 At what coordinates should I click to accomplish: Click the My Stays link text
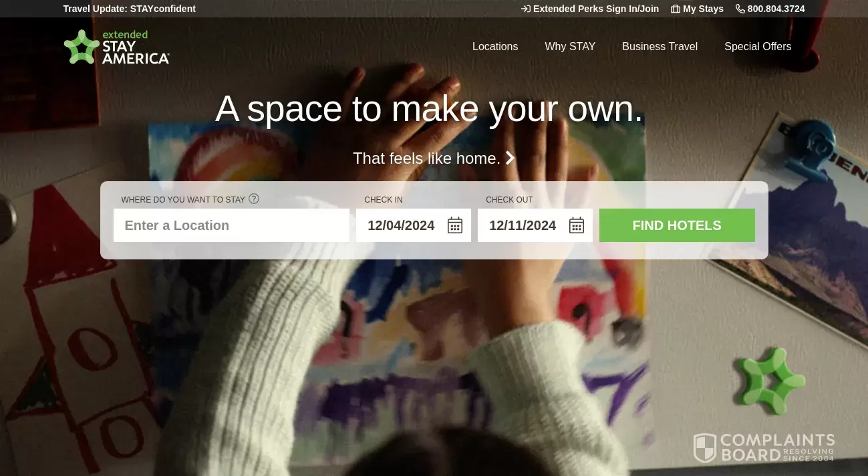(703, 9)
